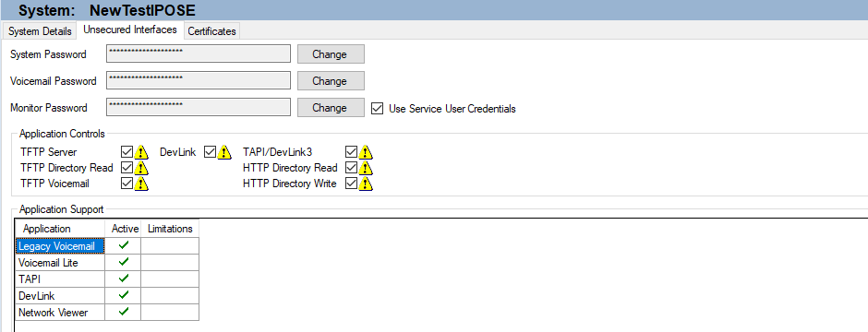Toggle the TFTP Voicemail checkbox
Viewport: 868px width, 332px height.
127,184
